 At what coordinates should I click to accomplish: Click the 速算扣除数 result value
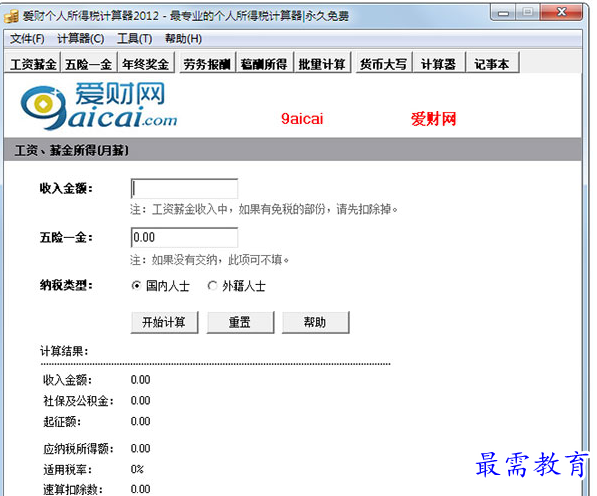pyautogui.click(x=140, y=489)
